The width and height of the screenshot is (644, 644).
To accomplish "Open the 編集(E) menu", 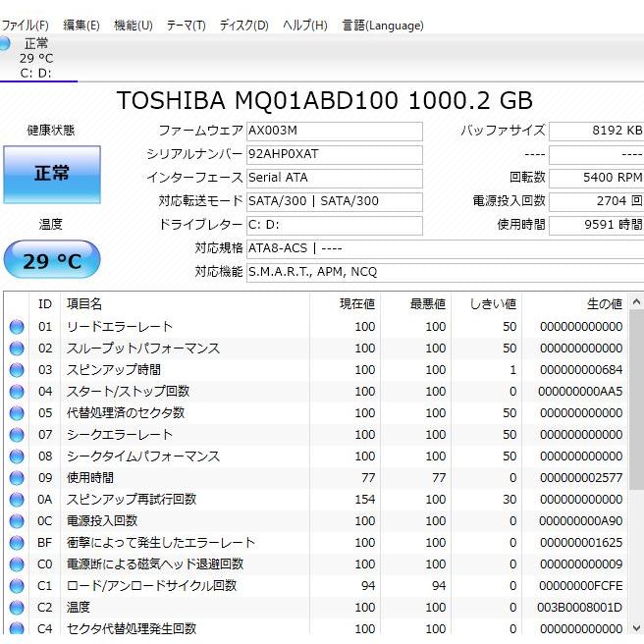I will point(80,26).
